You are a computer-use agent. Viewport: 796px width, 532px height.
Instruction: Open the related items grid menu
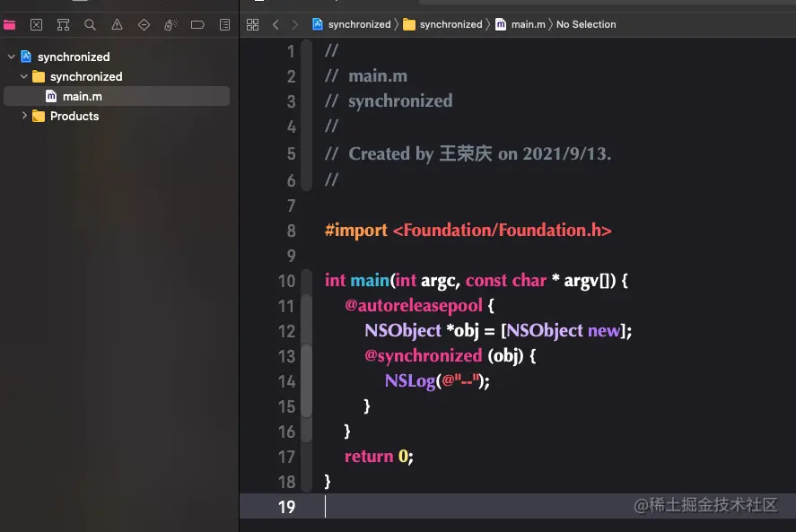point(252,24)
